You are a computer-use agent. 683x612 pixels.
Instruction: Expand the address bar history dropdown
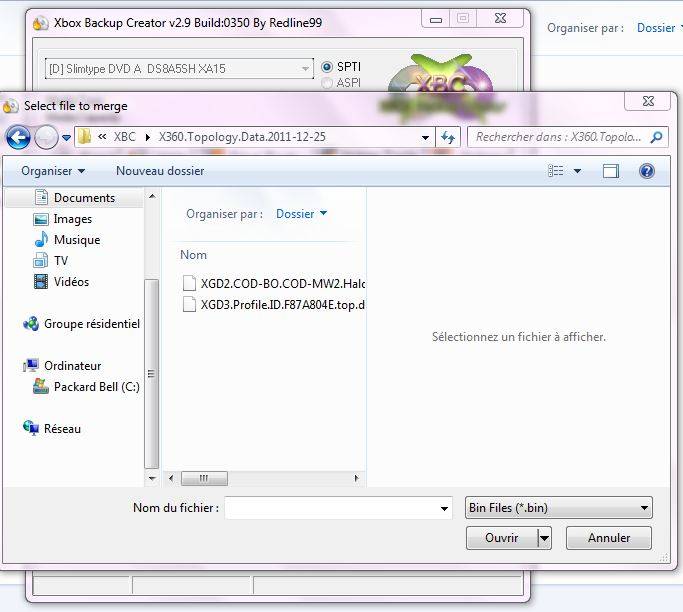(x=425, y=138)
